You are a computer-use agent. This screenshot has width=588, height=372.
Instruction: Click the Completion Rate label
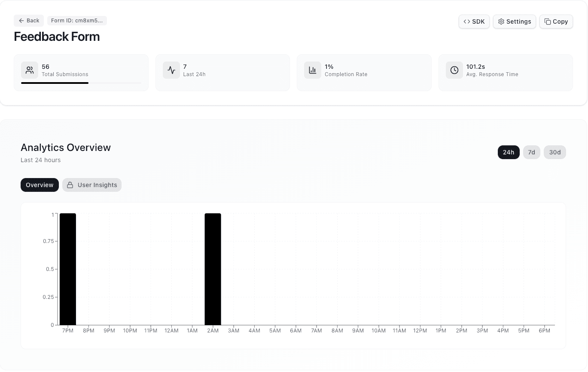pyautogui.click(x=346, y=74)
